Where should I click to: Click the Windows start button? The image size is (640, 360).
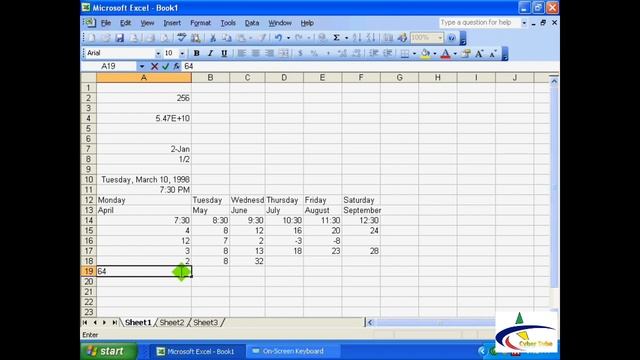109,351
